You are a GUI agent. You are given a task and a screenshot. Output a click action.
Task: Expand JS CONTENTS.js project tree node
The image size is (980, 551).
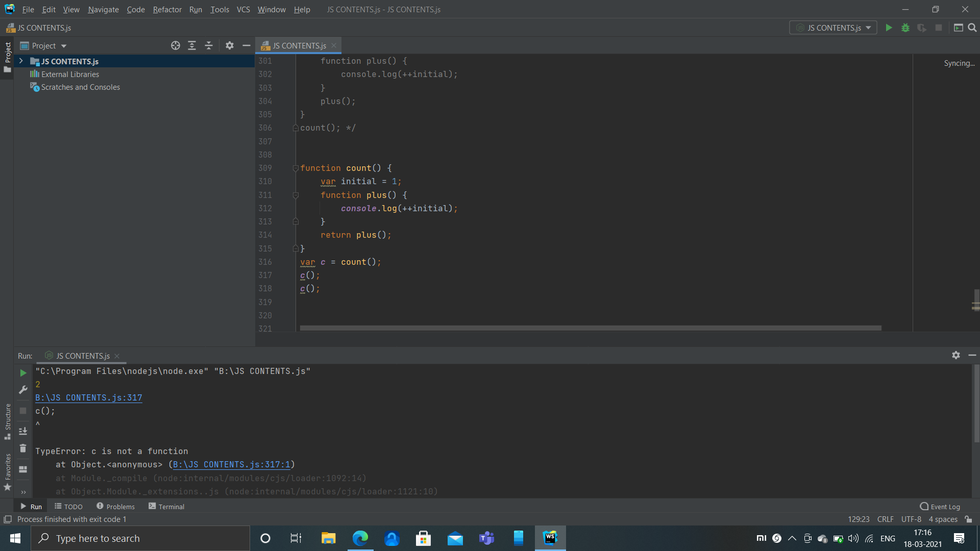click(21, 61)
